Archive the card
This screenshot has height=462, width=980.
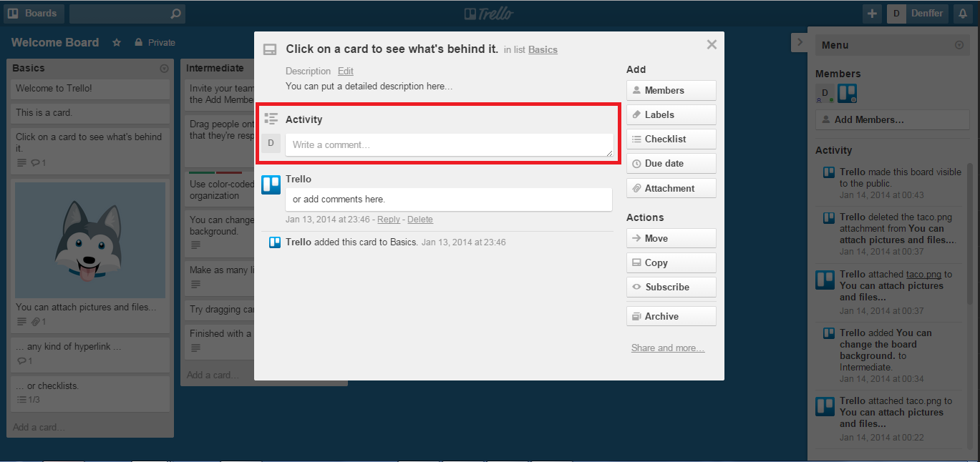pos(671,316)
